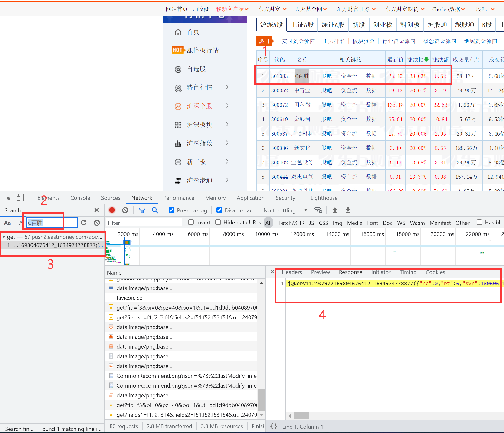Click the clear network log icon

[x=125, y=210]
